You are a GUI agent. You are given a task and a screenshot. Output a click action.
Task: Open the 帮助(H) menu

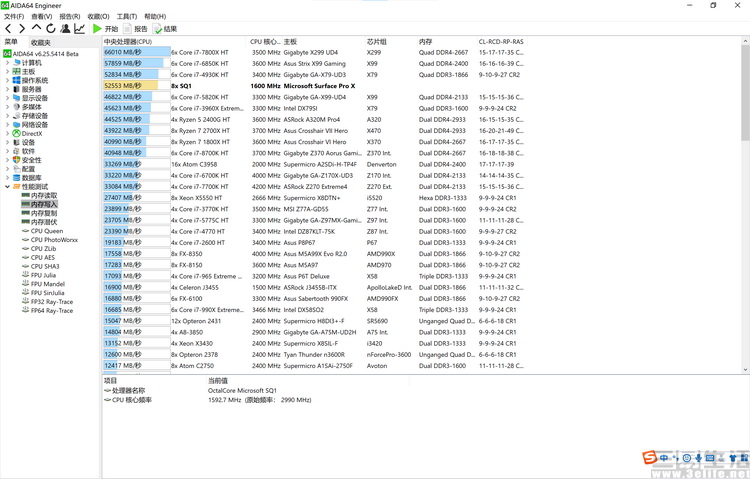point(155,16)
